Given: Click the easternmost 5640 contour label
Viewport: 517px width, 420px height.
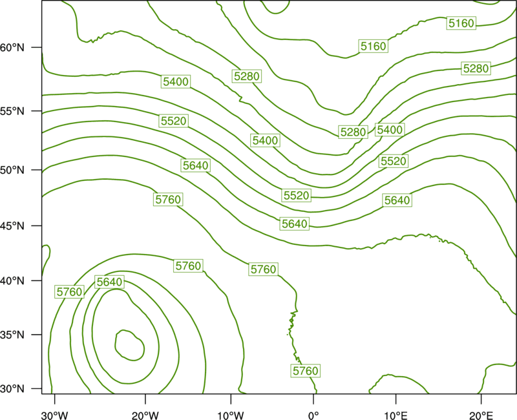Looking at the screenshot, I should 397,200.
